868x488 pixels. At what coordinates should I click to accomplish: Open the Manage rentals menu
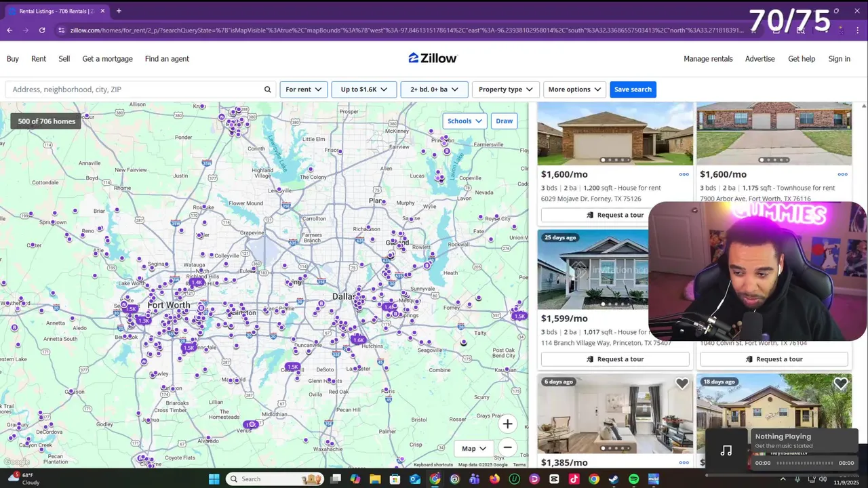click(708, 59)
